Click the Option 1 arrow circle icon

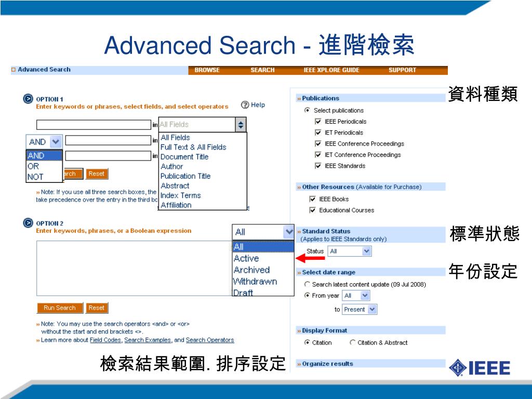(28, 99)
